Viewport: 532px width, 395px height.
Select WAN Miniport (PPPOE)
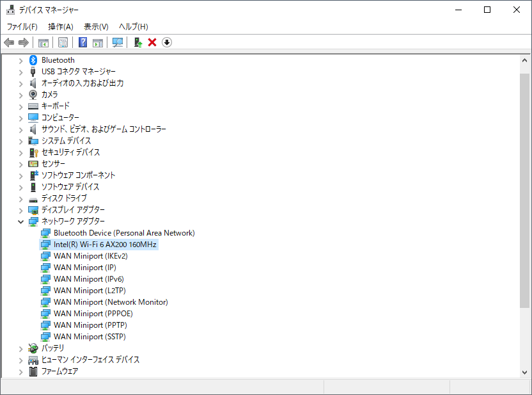[93, 314]
